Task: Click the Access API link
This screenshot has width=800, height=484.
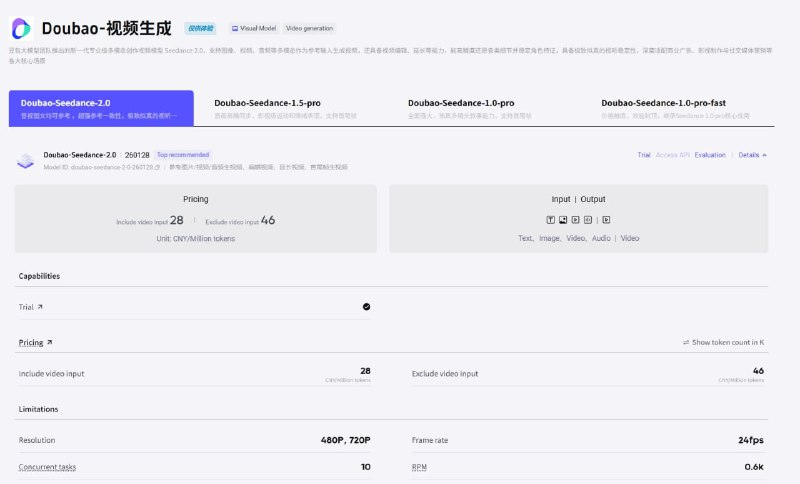Action: pos(672,155)
